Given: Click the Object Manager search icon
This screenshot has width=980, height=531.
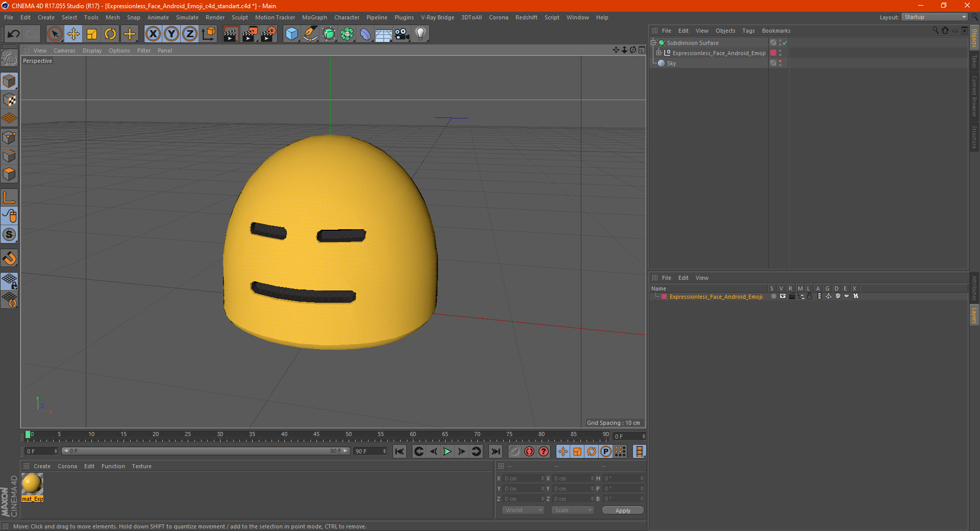Looking at the screenshot, I should pos(936,31).
